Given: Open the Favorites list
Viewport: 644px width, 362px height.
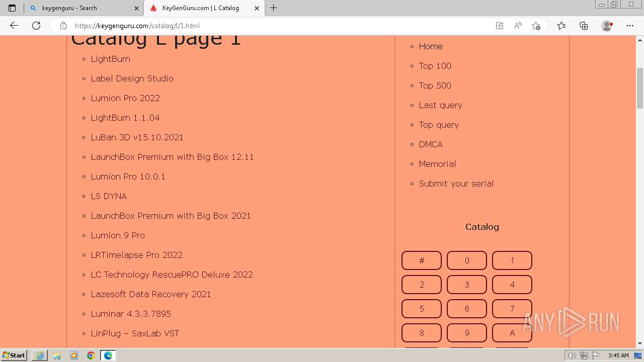Looking at the screenshot, I should tap(561, 26).
